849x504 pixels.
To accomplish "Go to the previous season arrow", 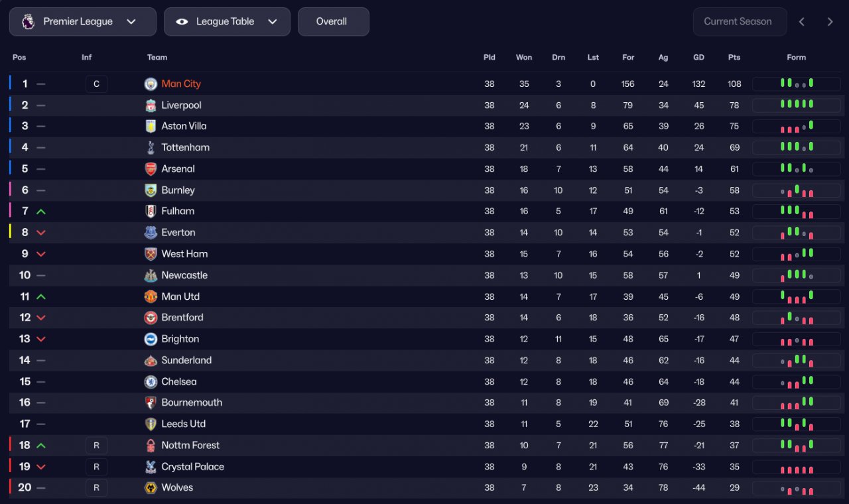I will click(802, 21).
